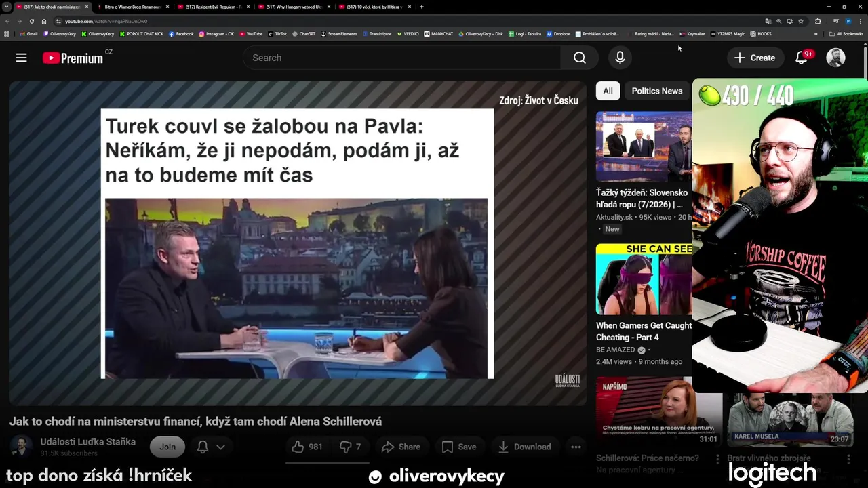Select the All filter chip
This screenshot has width=868, height=488.
point(608,91)
